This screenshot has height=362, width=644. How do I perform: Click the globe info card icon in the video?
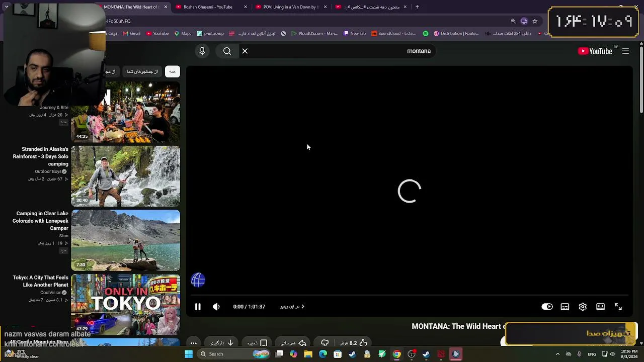coord(198,280)
